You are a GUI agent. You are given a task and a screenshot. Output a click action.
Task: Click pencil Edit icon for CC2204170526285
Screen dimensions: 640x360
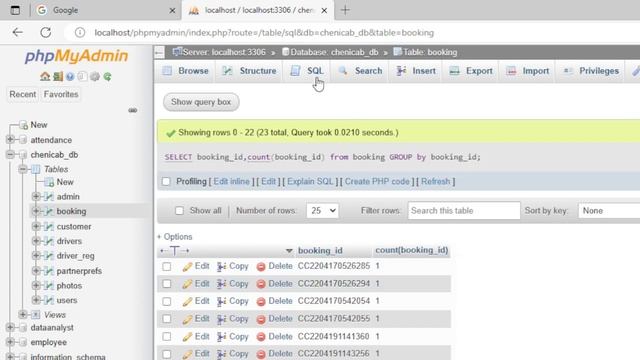187,267
